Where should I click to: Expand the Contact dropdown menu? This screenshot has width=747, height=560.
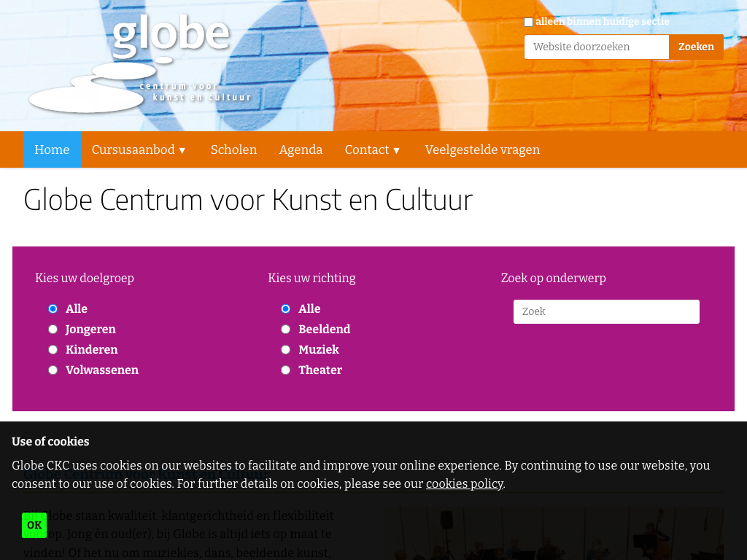pos(372,149)
